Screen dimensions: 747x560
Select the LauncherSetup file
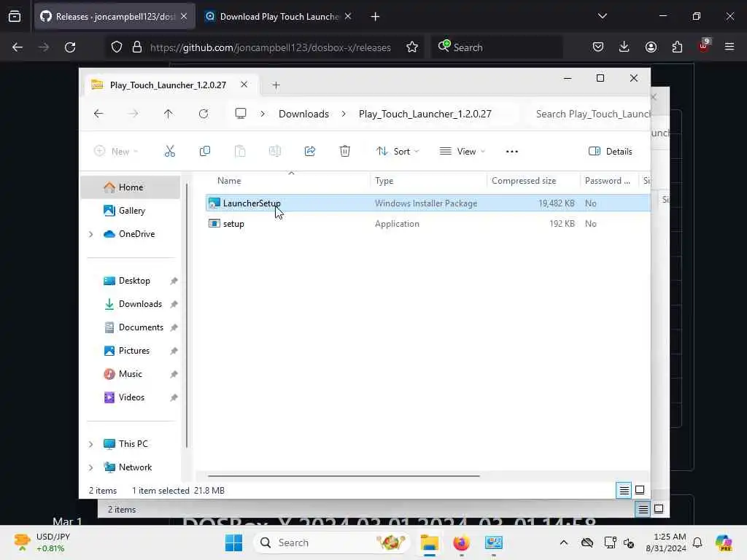click(x=427, y=203)
